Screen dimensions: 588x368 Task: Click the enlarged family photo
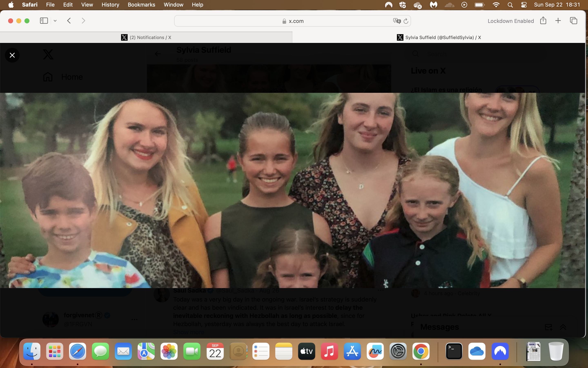[293, 190]
